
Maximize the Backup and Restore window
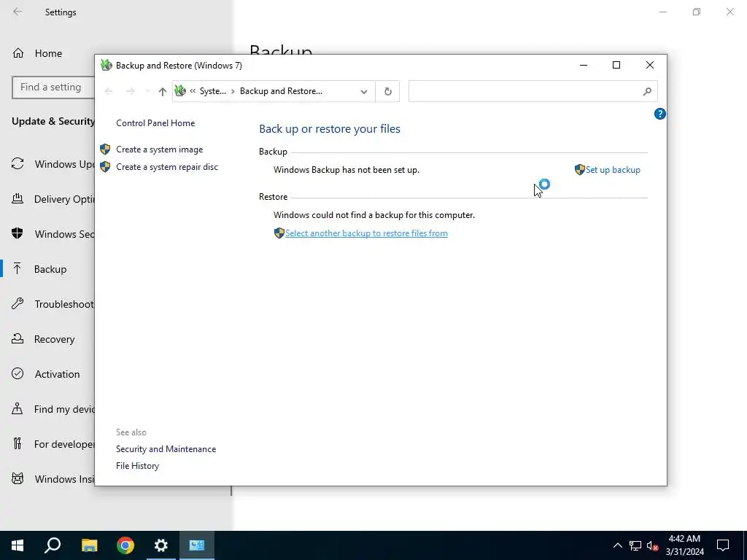(616, 65)
